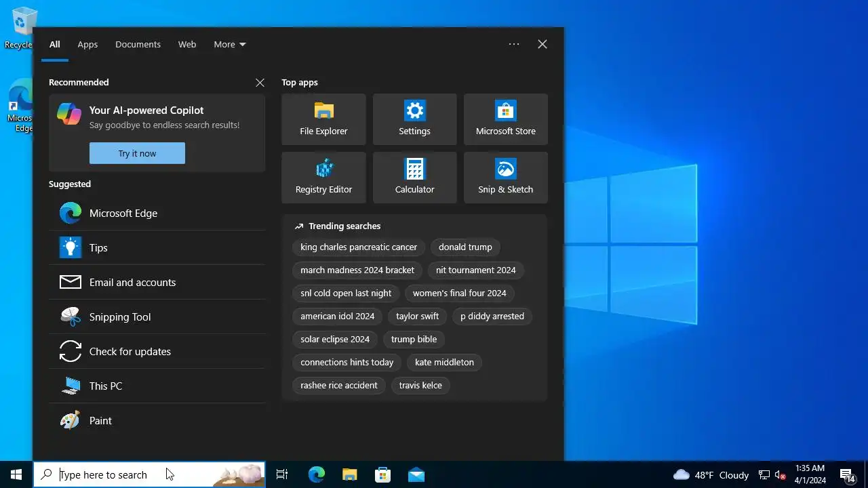
Task: Expand the More filter dropdown
Action: point(230,44)
